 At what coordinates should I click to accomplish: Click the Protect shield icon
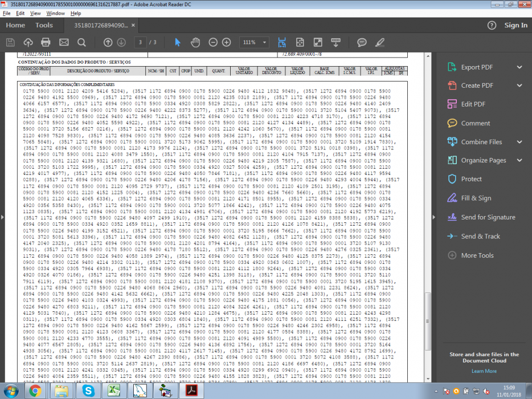(x=452, y=179)
